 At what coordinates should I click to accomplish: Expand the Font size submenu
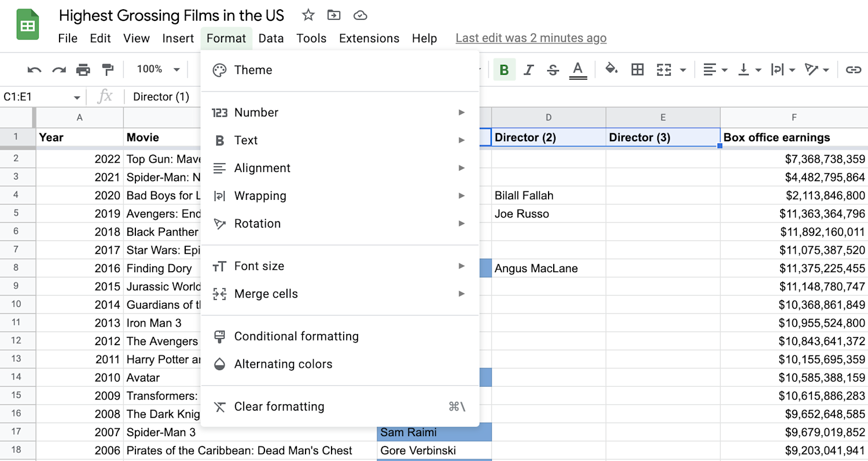(340, 266)
